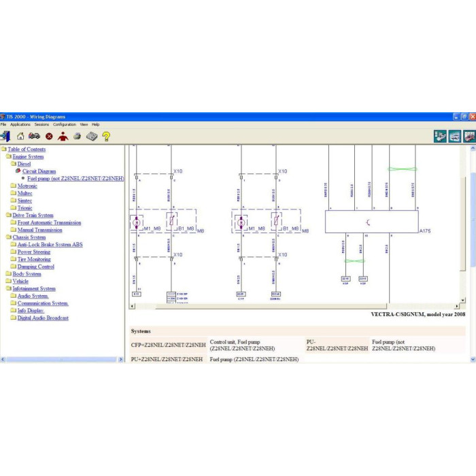Screen dimensions: 476x476
Task: Open the Configuration menu
Action: (65, 124)
